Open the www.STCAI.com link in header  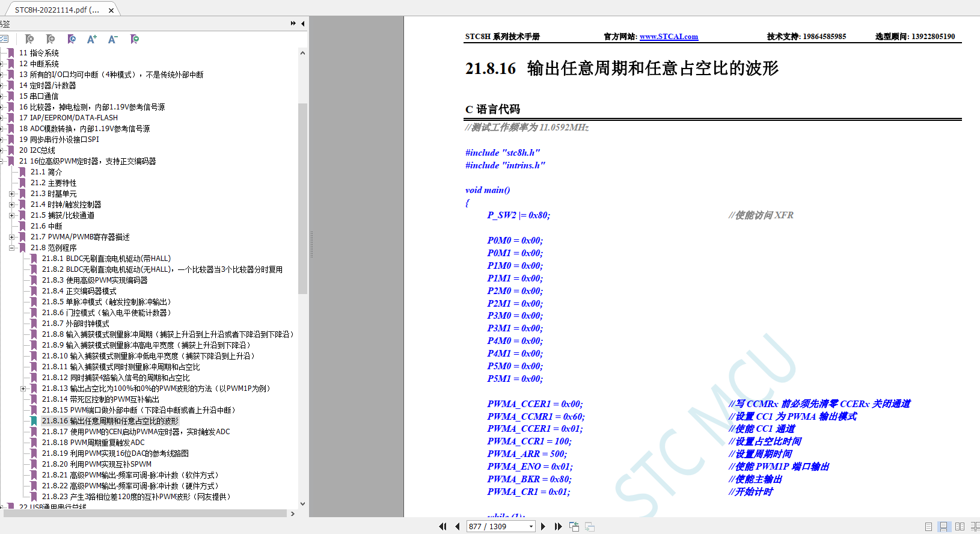click(x=669, y=37)
